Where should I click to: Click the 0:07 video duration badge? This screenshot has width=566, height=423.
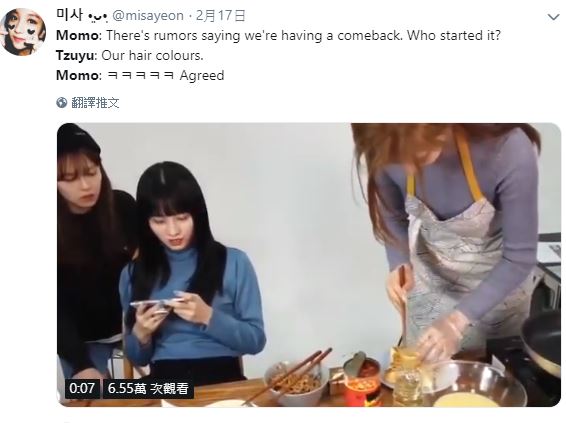click(x=82, y=388)
